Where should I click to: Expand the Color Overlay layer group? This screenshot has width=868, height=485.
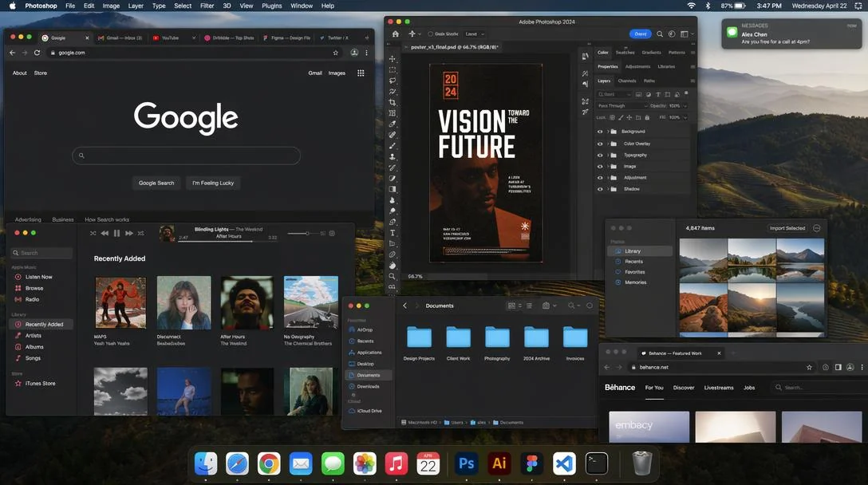(x=608, y=144)
